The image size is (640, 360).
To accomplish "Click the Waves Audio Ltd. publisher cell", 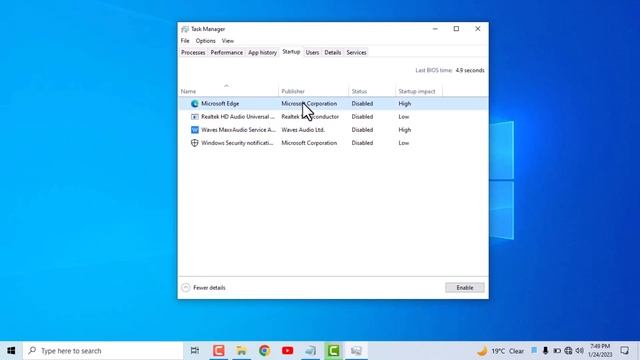I will (303, 130).
